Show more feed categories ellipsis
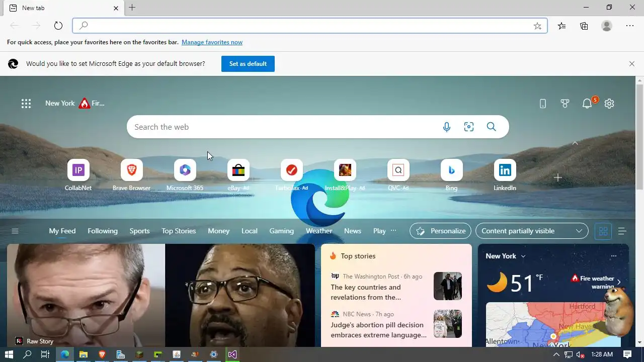This screenshot has height=362, width=644. [x=393, y=231]
